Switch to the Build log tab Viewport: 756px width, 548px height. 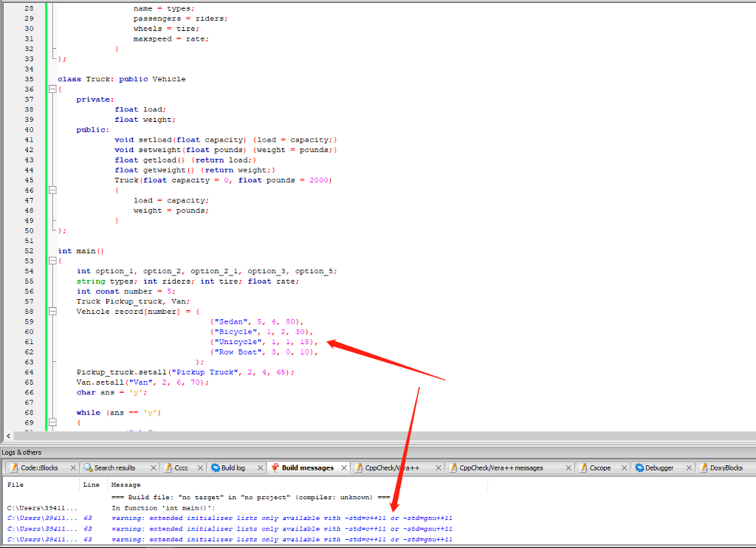[x=233, y=467]
